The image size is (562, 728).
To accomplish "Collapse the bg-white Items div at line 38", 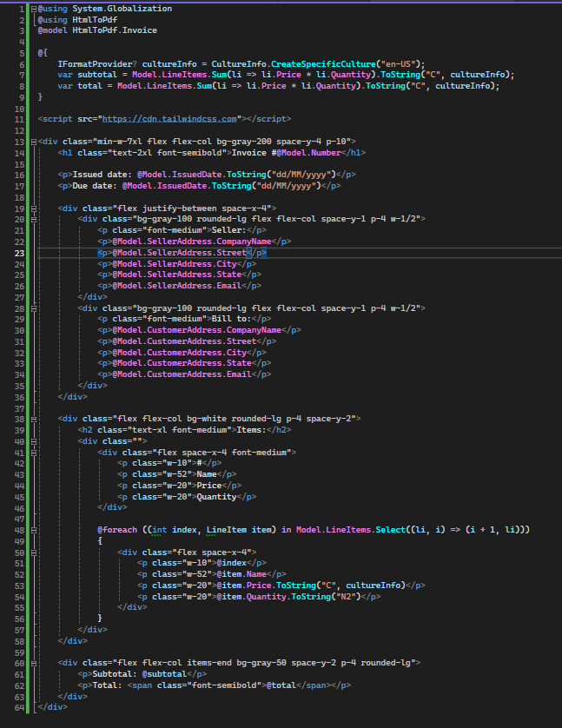I will [33, 420].
